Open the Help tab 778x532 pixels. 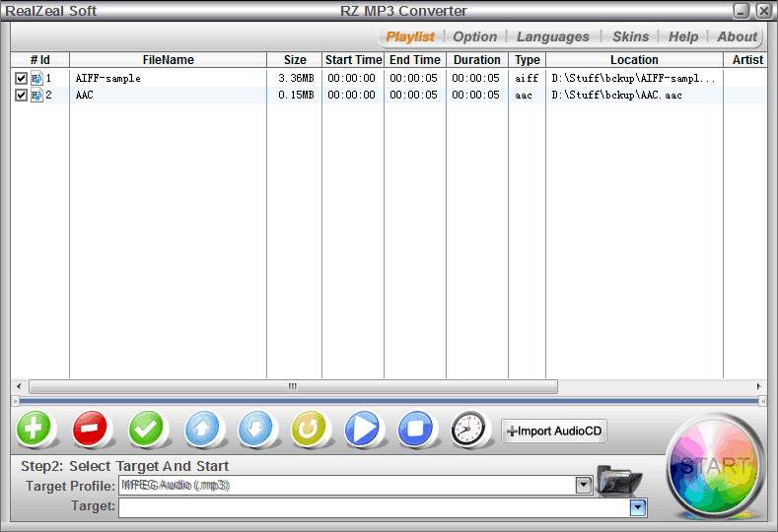pos(683,36)
